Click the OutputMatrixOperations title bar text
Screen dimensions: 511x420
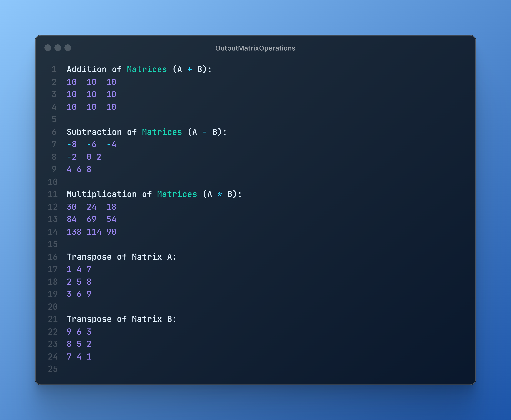255,48
